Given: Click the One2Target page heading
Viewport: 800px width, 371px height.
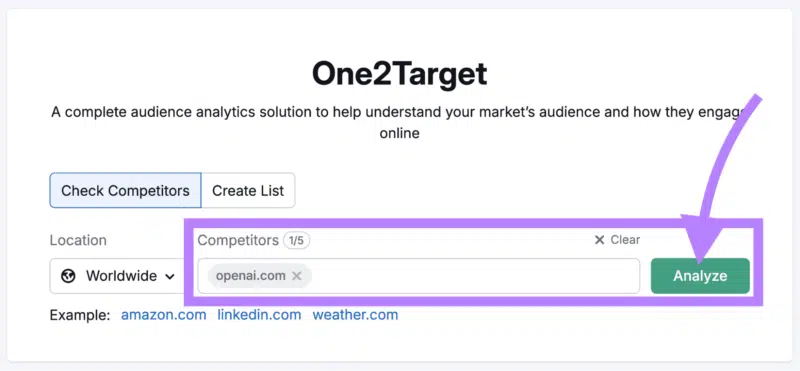Looking at the screenshot, I should coord(399,73).
